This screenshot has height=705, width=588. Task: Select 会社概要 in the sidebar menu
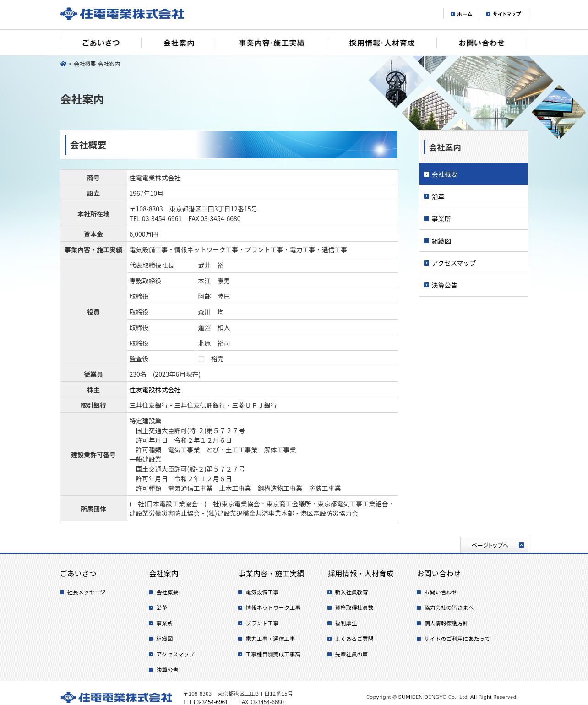(474, 174)
